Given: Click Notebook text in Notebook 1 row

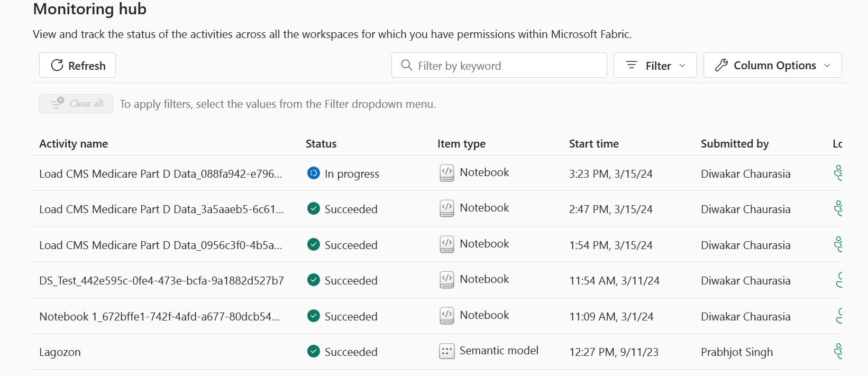Looking at the screenshot, I should click(x=485, y=315).
